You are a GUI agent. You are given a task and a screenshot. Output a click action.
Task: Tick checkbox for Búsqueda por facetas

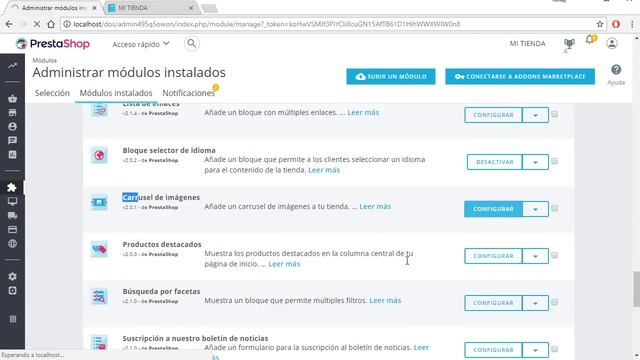point(554,302)
